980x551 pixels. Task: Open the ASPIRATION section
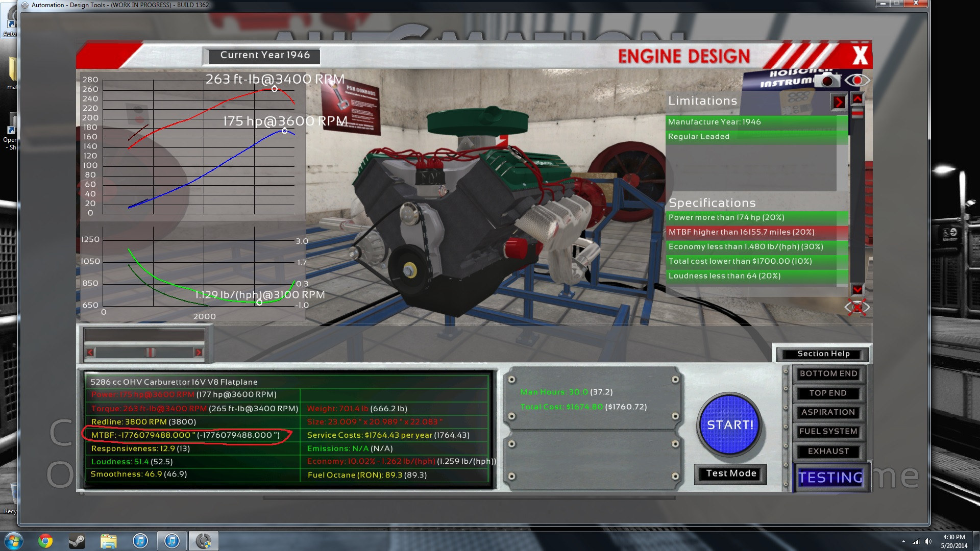828,412
